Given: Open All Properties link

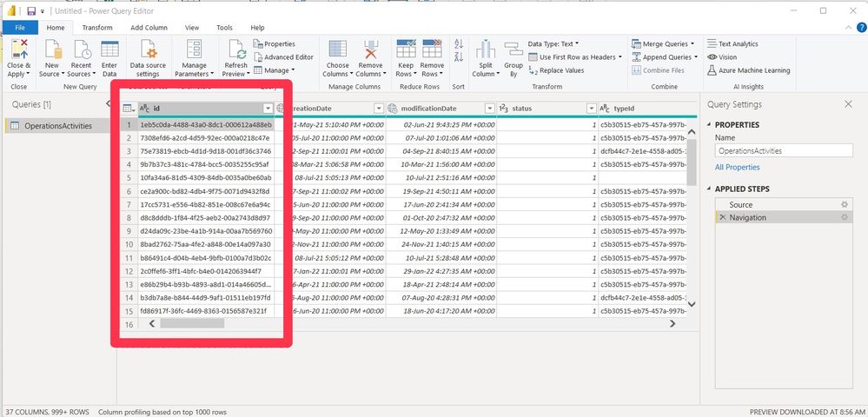Looking at the screenshot, I should pos(738,168).
